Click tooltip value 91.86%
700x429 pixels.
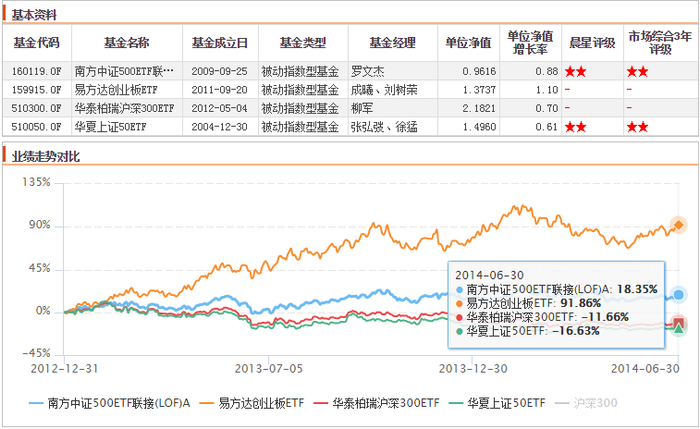pos(580,304)
